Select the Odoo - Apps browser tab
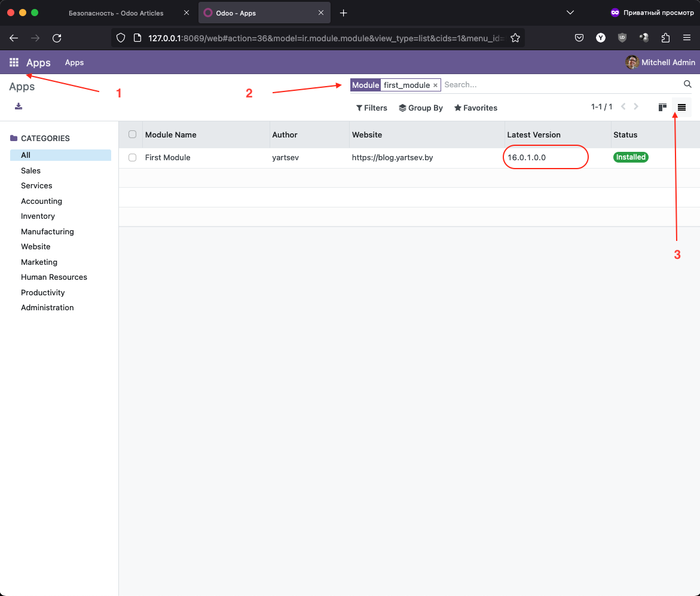The image size is (700, 596). click(264, 13)
